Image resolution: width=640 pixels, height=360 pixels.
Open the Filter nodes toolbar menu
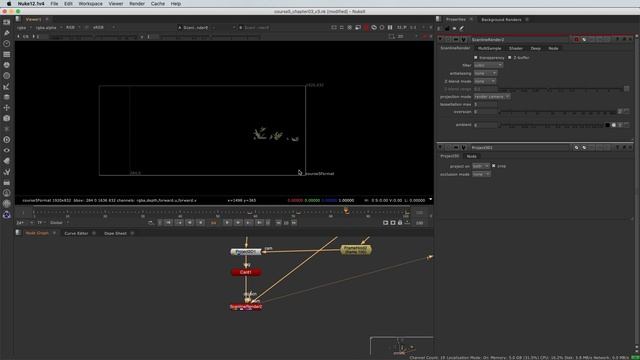pyautogui.click(x=7, y=76)
